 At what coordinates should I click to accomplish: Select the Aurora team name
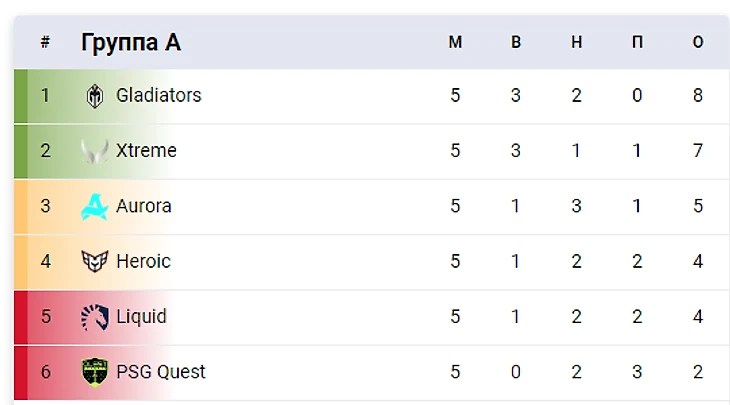pos(144,206)
